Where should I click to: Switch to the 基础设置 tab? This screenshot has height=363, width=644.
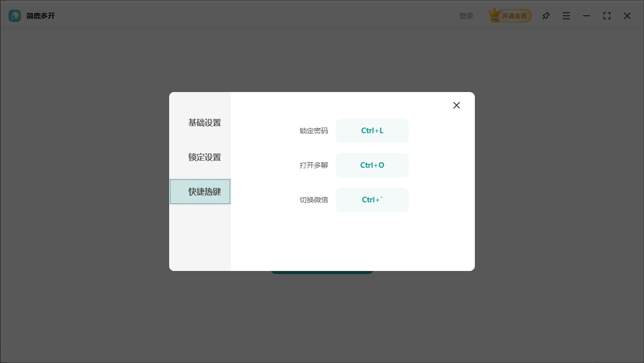point(205,123)
